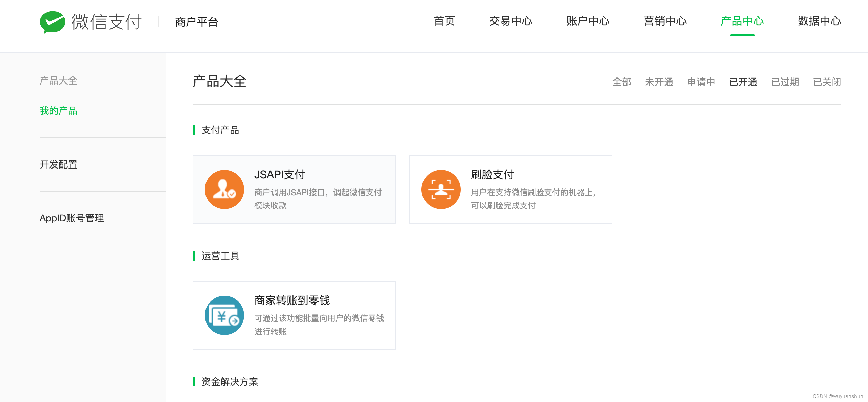
Task: Filter products by 全部
Action: coord(622,82)
